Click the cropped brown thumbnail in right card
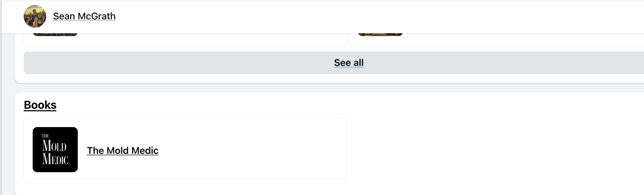644x195 pixels. (x=380, y=35)
